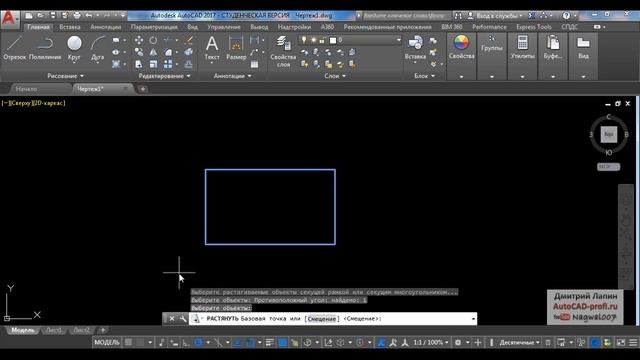
Task: Open the Утилиты calculator panel
Action: point(522,47)
